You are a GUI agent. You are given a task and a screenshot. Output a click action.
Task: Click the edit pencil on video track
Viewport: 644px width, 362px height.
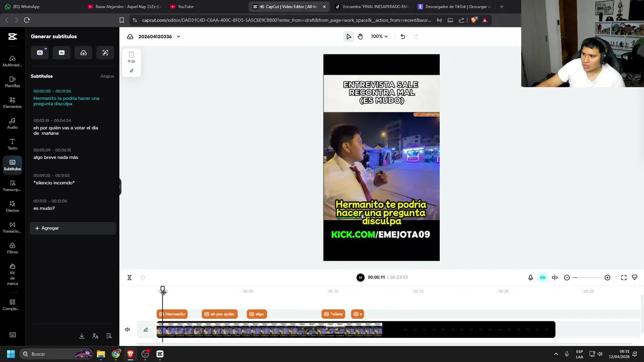(146, 330)
